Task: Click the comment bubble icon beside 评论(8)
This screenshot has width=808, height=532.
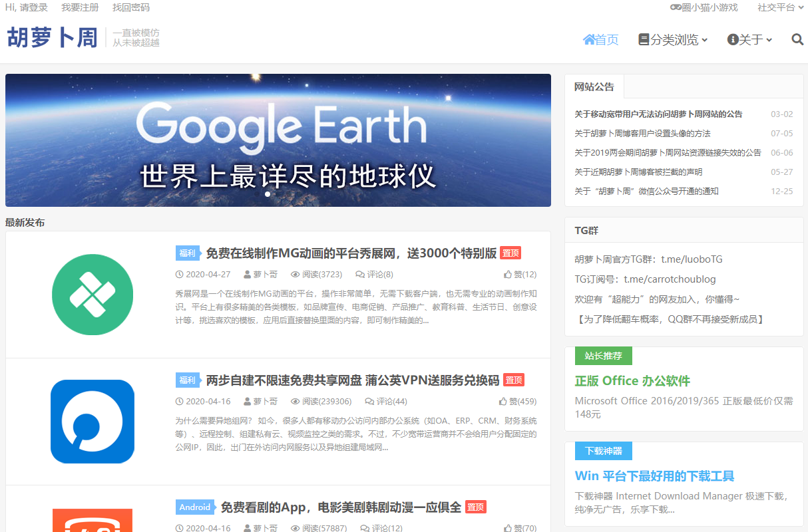Action: point(360,274)
